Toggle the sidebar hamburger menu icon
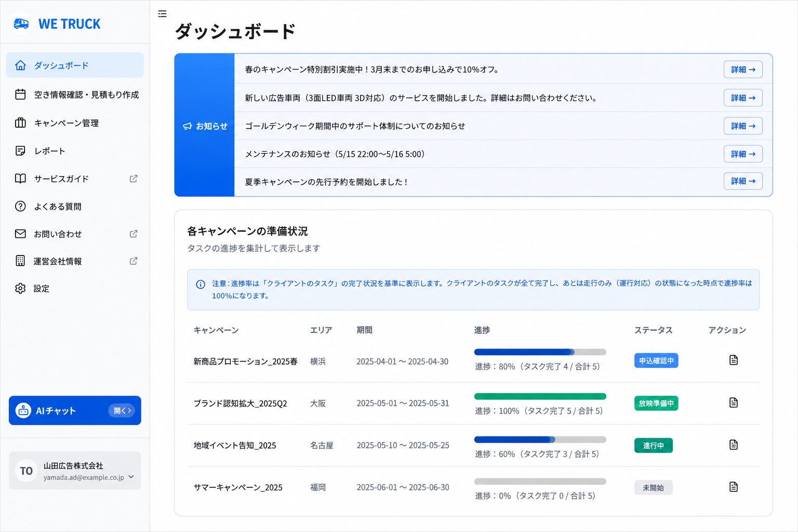This screenshot has width=798, height=532. point(162,14)
